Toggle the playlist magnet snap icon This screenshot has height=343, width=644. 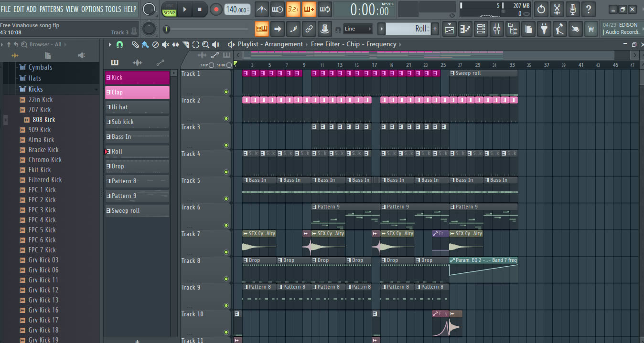click(x=119, y=44)
